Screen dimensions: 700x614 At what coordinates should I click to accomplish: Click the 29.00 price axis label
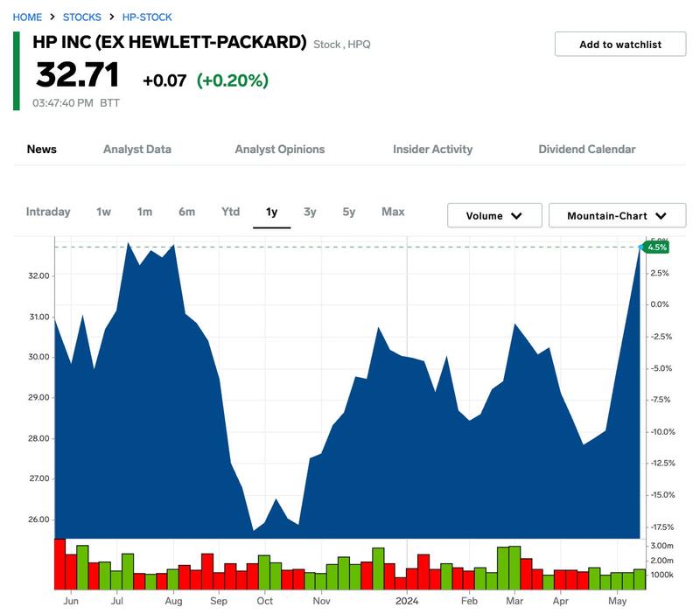coord(38,398)
